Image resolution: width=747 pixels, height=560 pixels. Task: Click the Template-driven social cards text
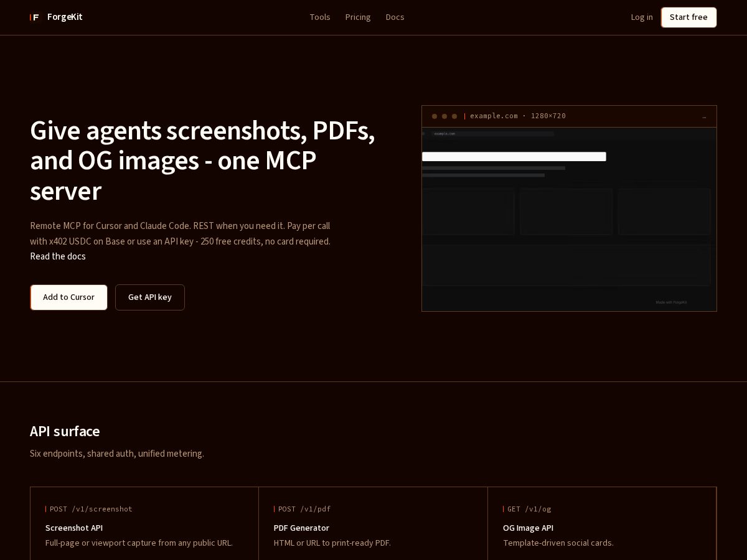click(558, 543)
